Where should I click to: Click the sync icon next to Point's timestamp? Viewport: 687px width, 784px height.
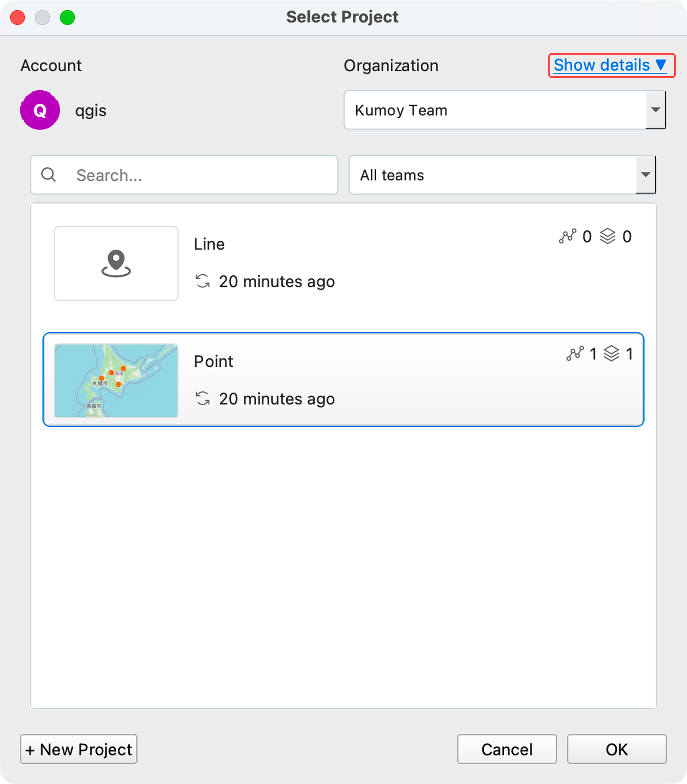[203, 399]
